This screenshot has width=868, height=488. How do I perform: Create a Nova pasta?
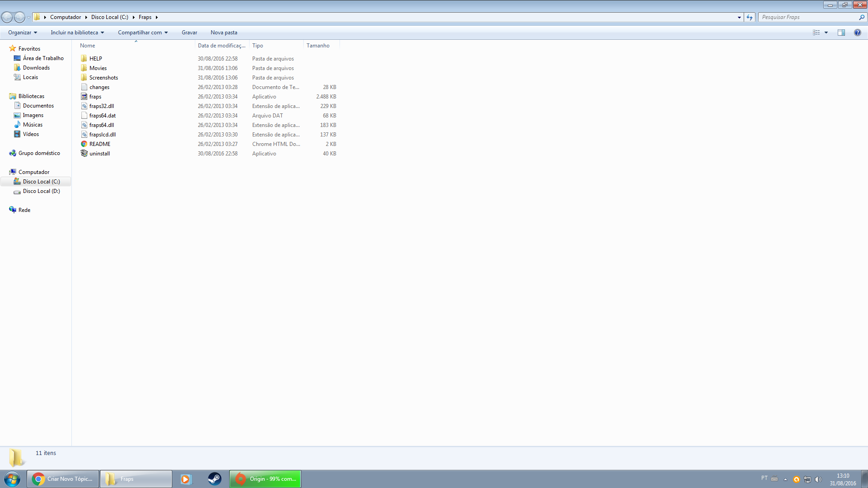[224, 33]
